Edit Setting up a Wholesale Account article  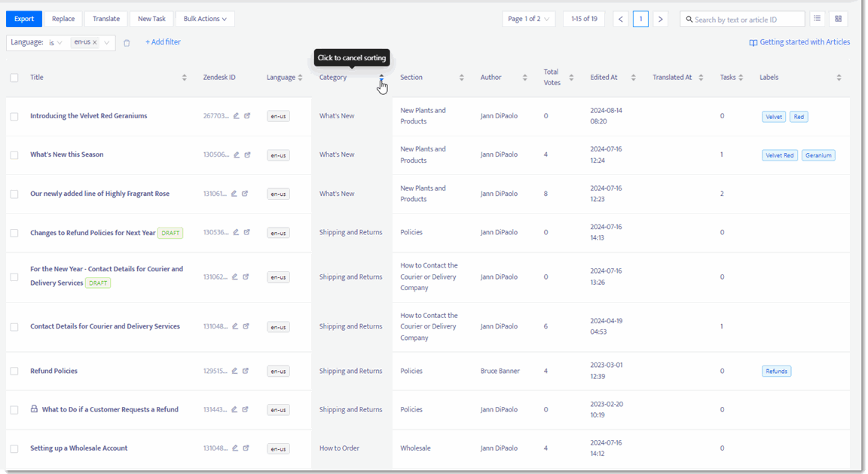coord(235,448)
